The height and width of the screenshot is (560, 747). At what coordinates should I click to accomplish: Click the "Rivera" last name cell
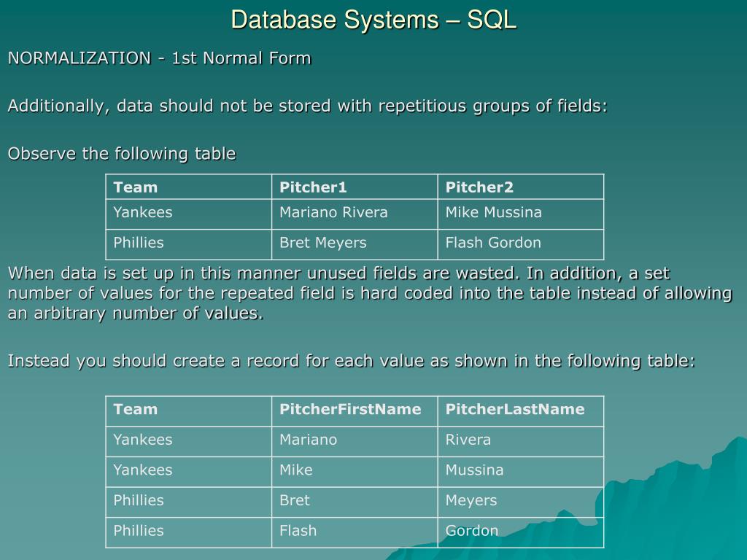(521, 441)
